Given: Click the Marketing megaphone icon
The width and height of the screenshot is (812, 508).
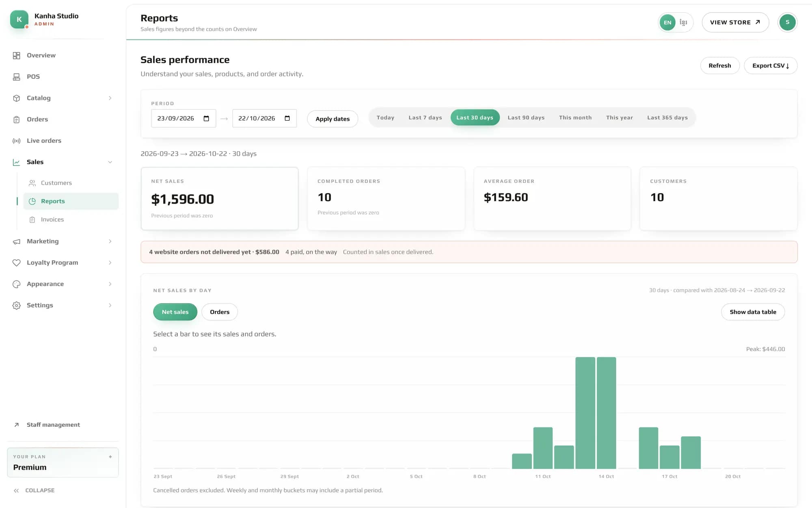Looking at the screenshot, I should [x=16, y=241].
